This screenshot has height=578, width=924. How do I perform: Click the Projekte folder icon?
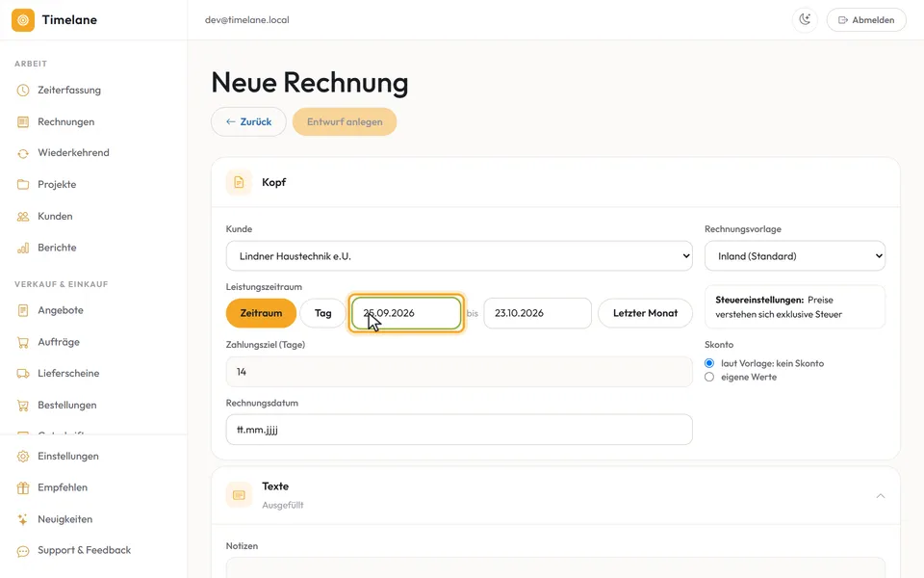[23, 185]
